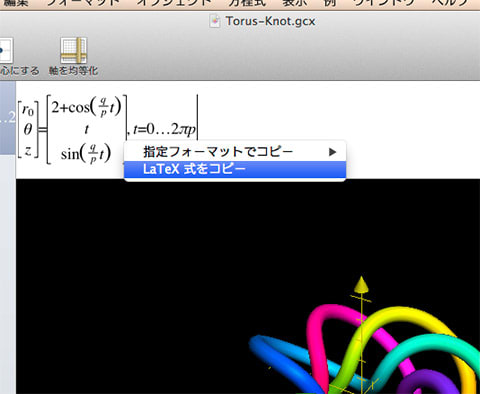Click the document icon beside Torus-Knot.gcx

215,21
